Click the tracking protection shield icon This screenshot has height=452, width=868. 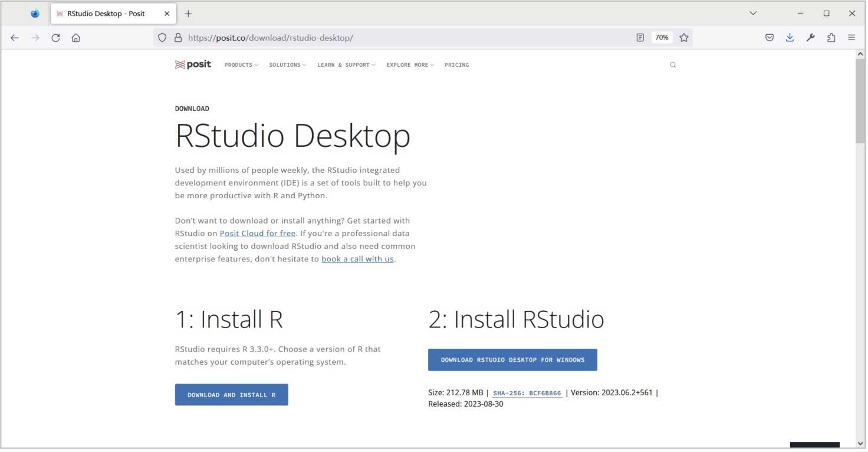pyautogui.click(x=163, y=38)
